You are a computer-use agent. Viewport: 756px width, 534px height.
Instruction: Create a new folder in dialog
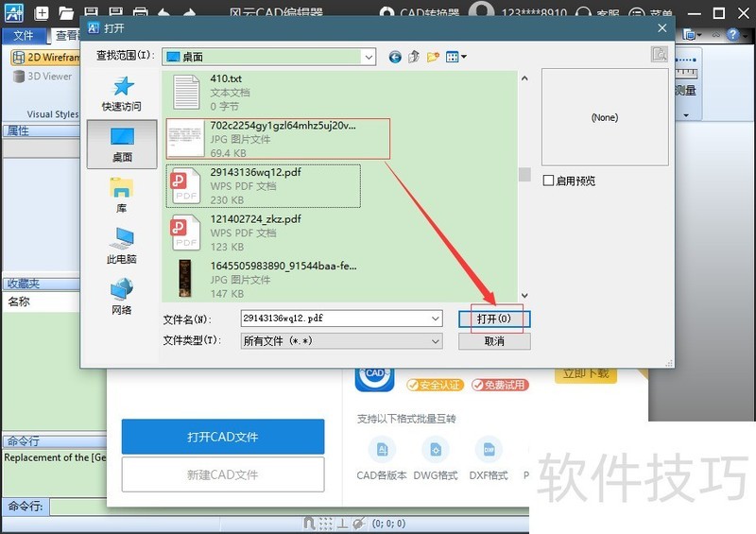coord(433,57)
